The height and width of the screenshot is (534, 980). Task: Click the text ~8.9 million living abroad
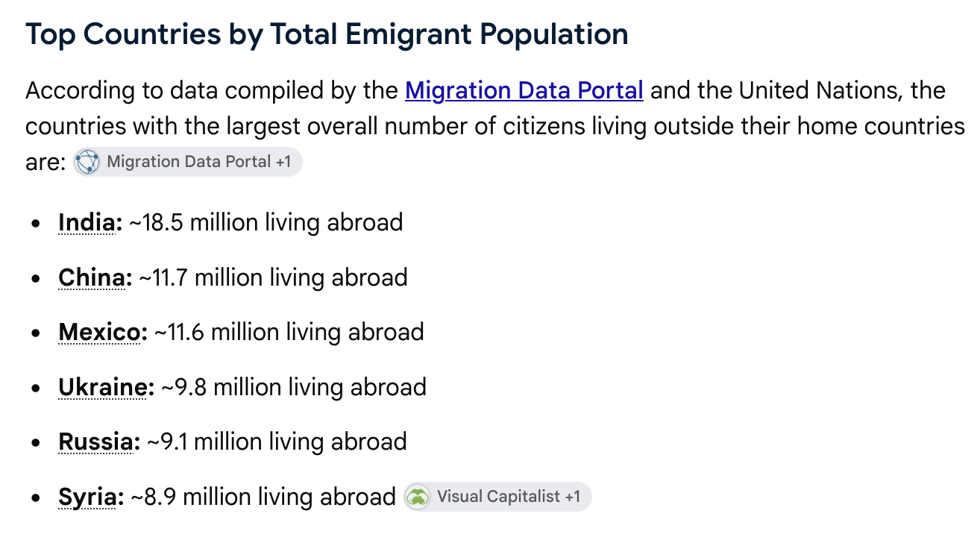point(263,497)
